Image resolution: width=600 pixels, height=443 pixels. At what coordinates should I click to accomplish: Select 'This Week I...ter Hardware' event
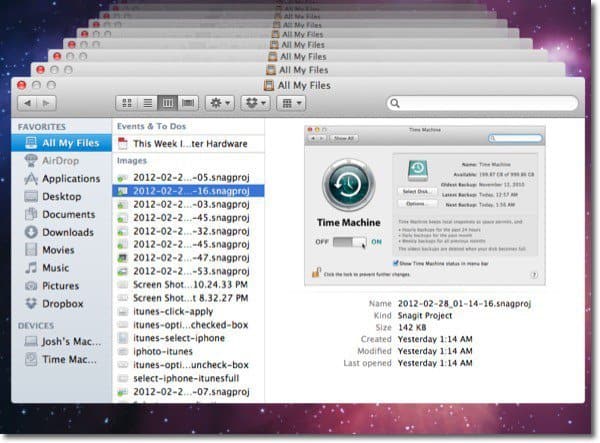(x=188, y=144)
